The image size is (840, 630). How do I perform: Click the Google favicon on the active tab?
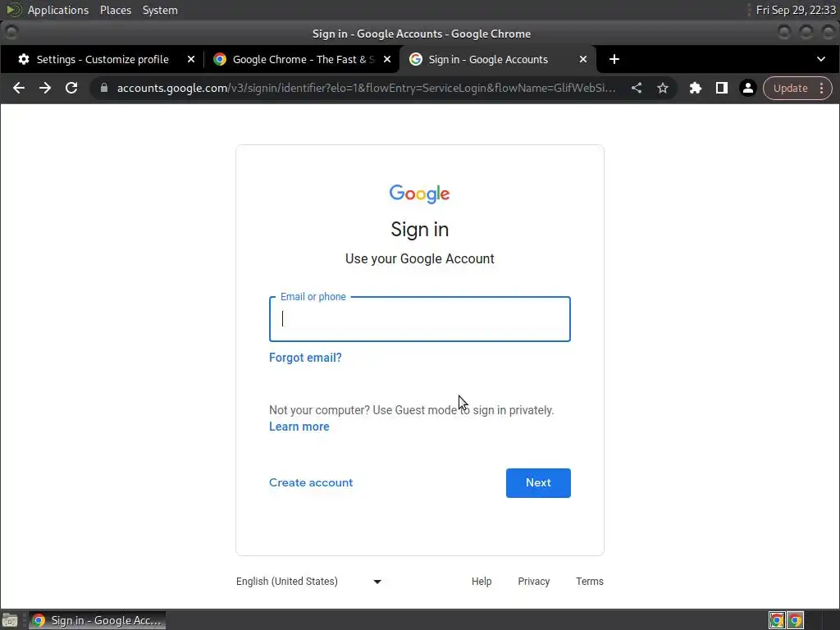click(415, 59)
